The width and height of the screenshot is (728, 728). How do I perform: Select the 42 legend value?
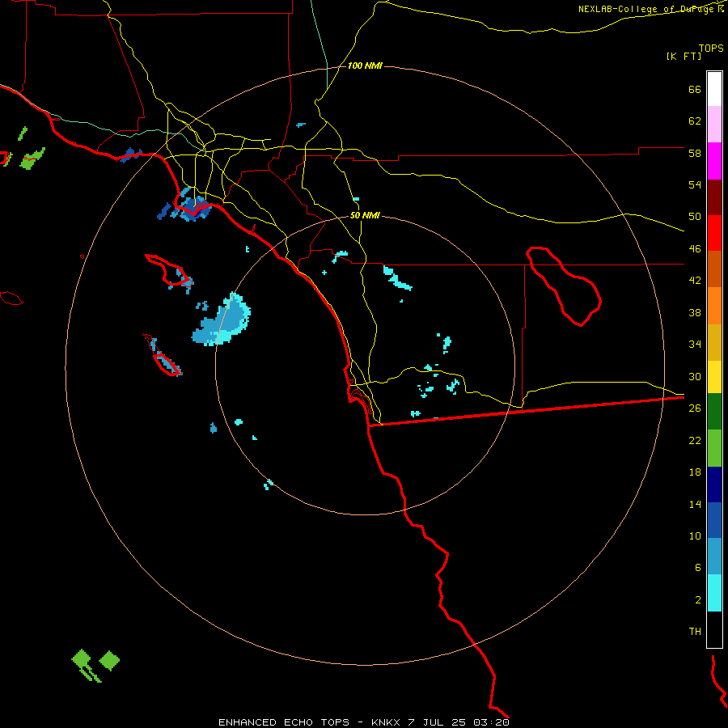[x=695, y=281]
